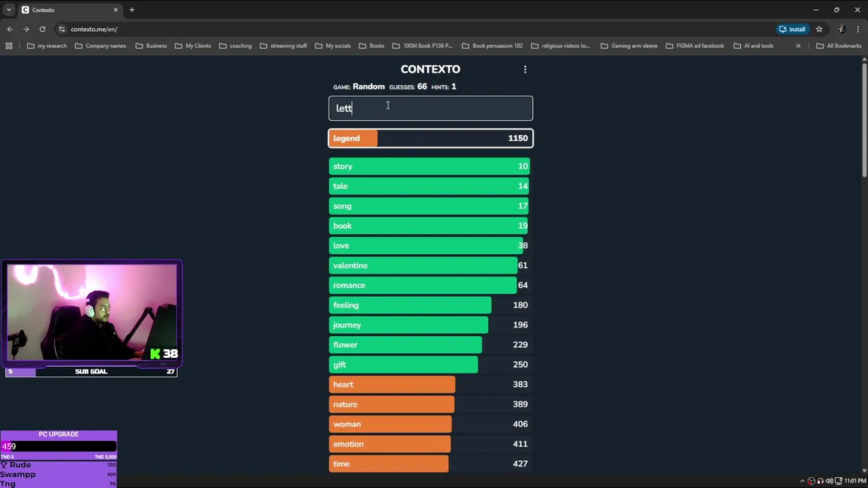Open the Gaming arm sleeve bookmark folder
Screen dimensions: 868x488
(629, 46)
